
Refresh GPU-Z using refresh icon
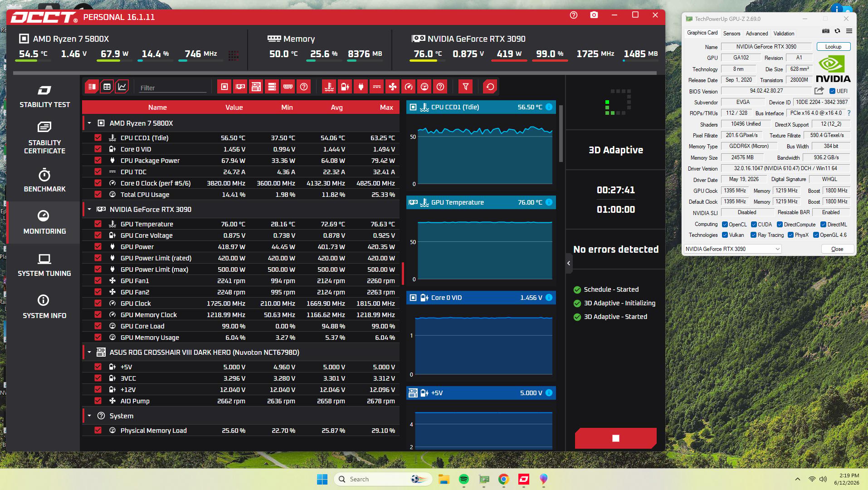coord(838,31)
